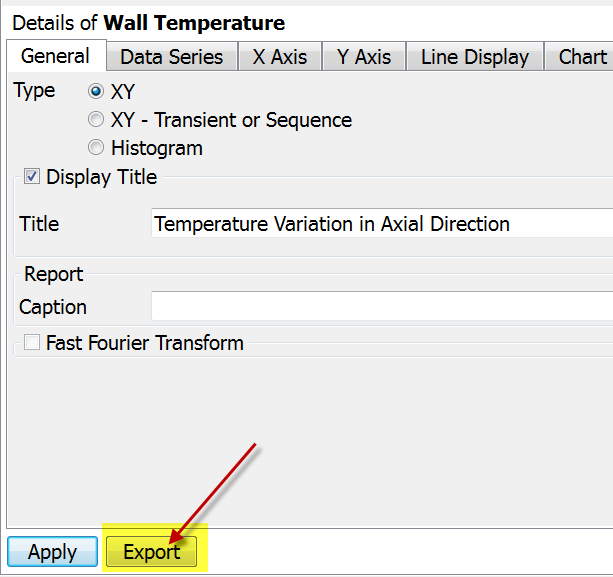Click the Caption label text
The height and width of the screenshot is (577, 613).
[53, 307]
